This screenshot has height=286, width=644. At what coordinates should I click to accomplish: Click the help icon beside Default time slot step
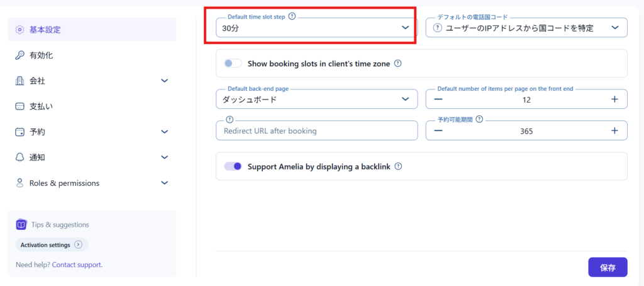292,16
